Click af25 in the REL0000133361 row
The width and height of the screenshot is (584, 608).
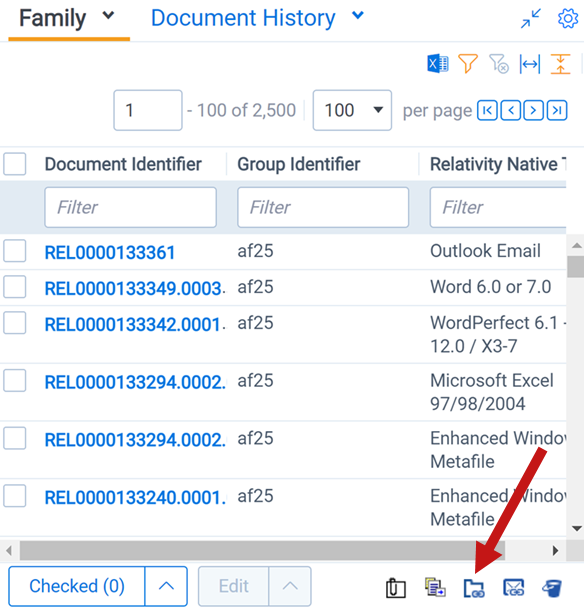click(x=255, y=250)
